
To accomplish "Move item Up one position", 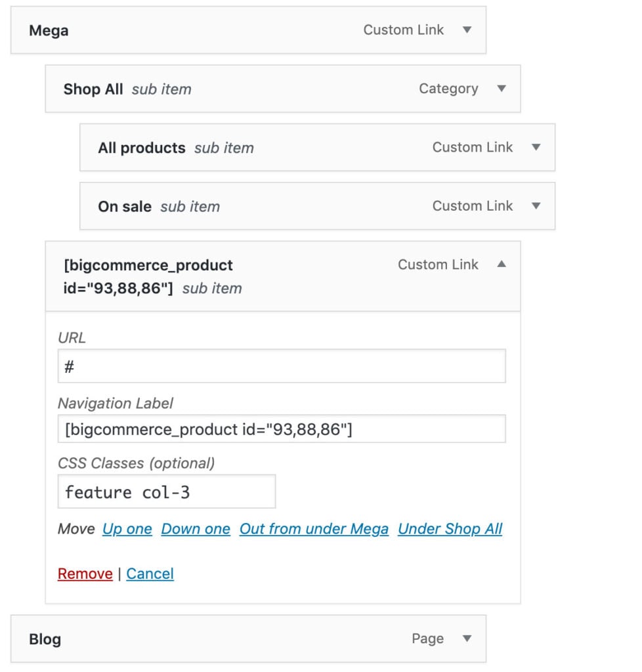I will coord(127,528).
